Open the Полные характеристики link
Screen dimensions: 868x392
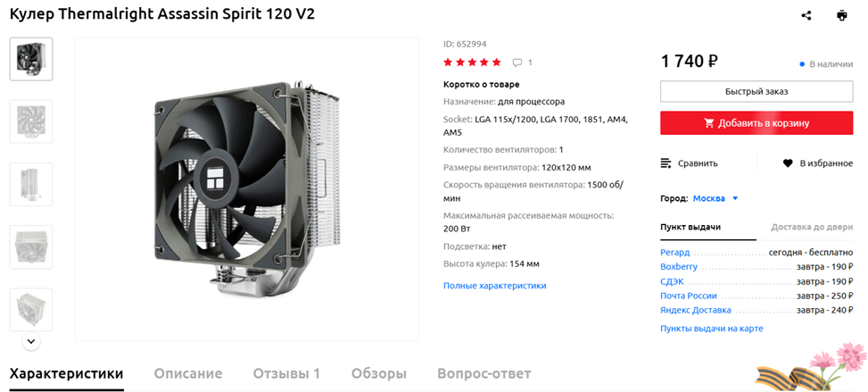coord(495,286)
